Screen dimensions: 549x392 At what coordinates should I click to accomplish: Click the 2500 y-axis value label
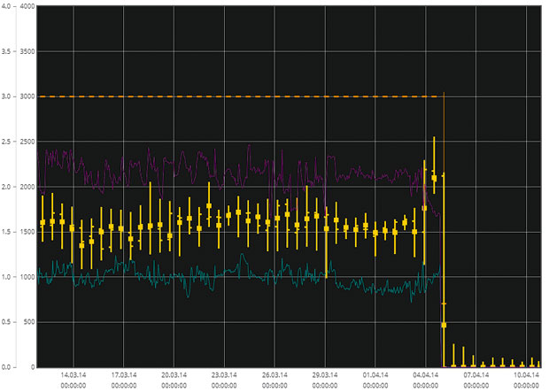(x=27, y=142)
